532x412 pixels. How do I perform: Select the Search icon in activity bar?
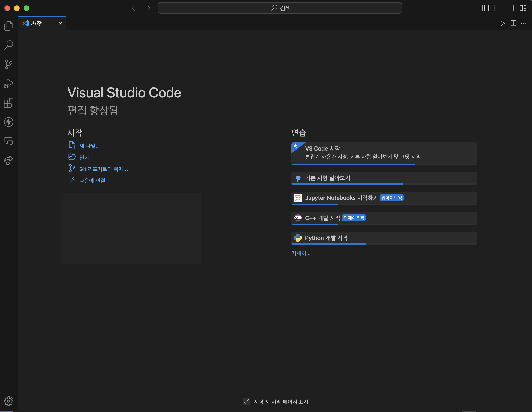point(8,45)
